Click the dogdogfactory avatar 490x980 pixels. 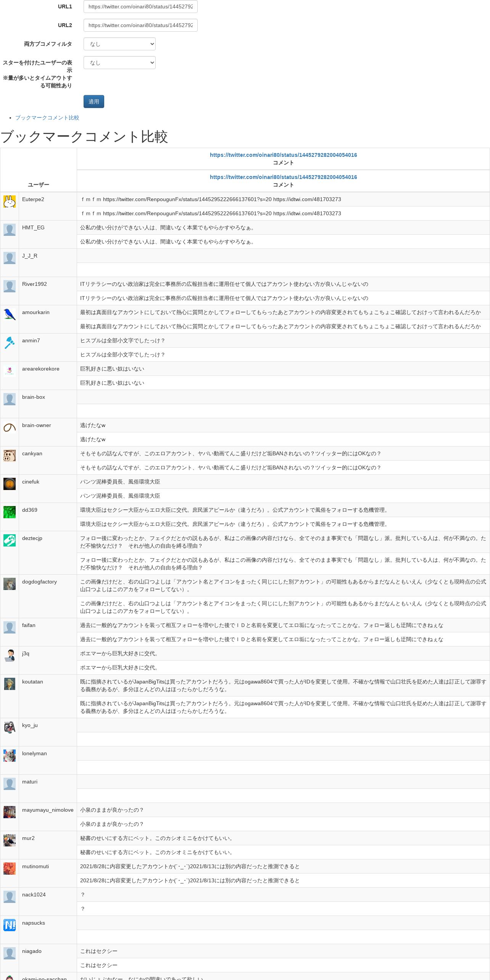click(10, 584)
